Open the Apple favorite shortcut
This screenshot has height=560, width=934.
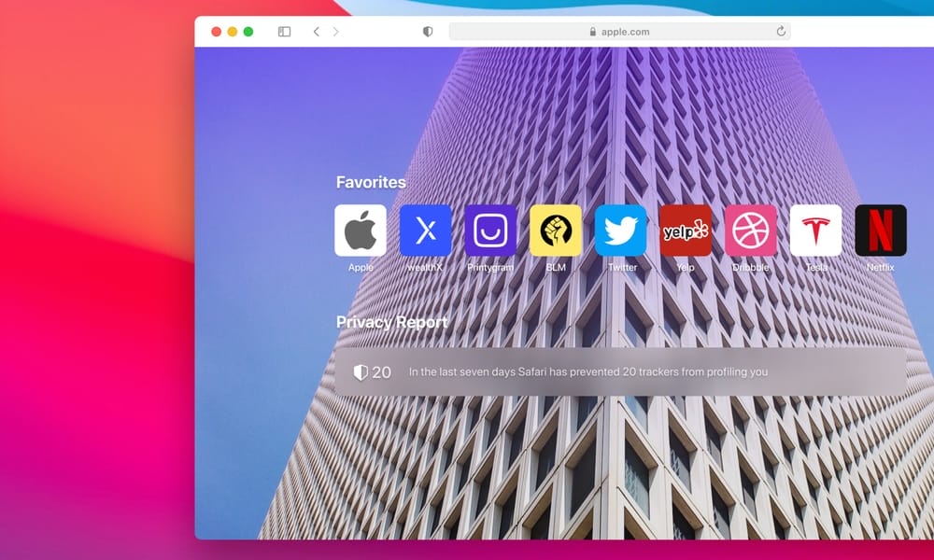[361, 230]
